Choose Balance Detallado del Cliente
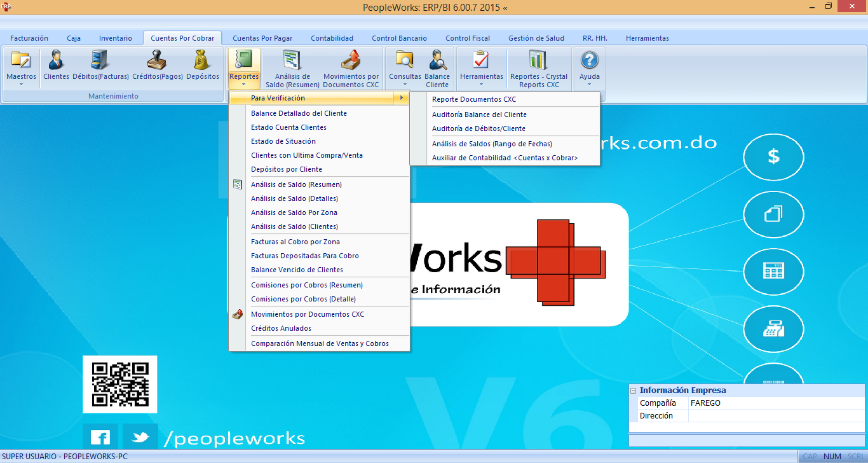Image resolution: width=868 pixels, height=463 pixels. (x=299, y=113)
